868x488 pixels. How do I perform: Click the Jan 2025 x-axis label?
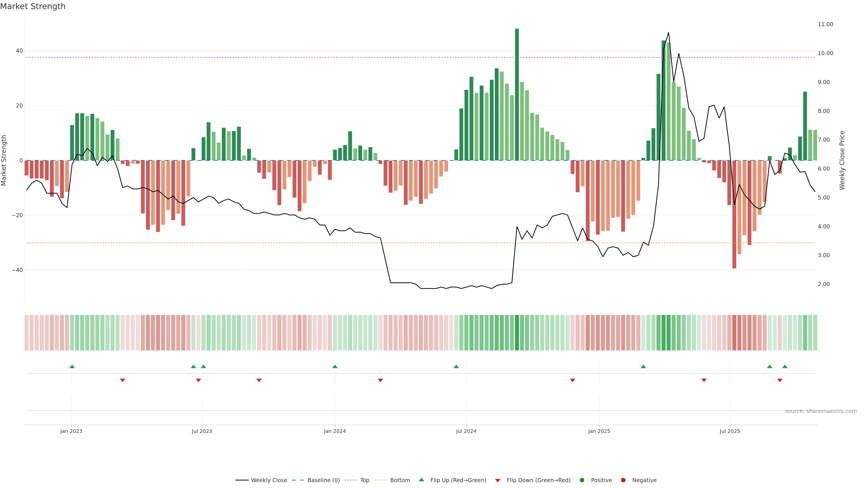pyautogui.click(x=599, y=431)
